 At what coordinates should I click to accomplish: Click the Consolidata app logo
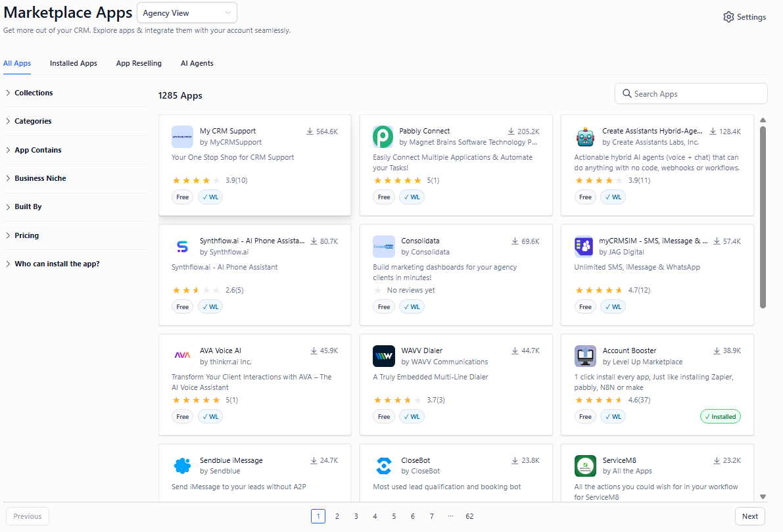(x=383, y=247)
